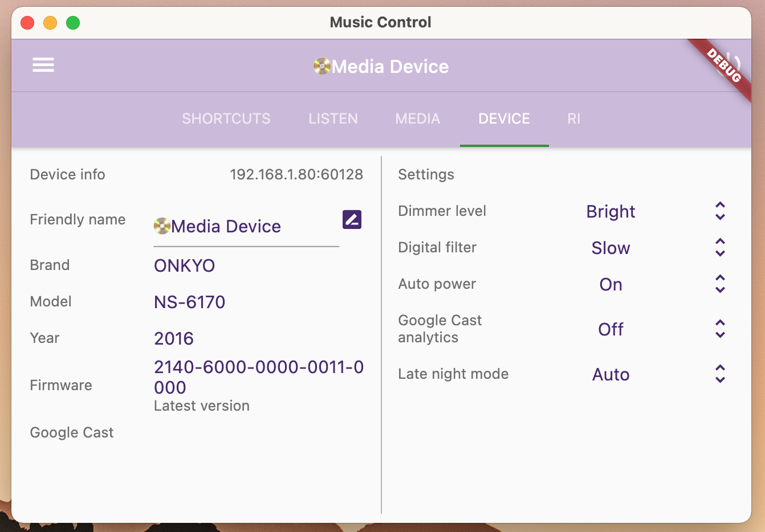Switch to the MEDIA tab
765x532 pixels.
pyautogui.click(x=417, y=118)
